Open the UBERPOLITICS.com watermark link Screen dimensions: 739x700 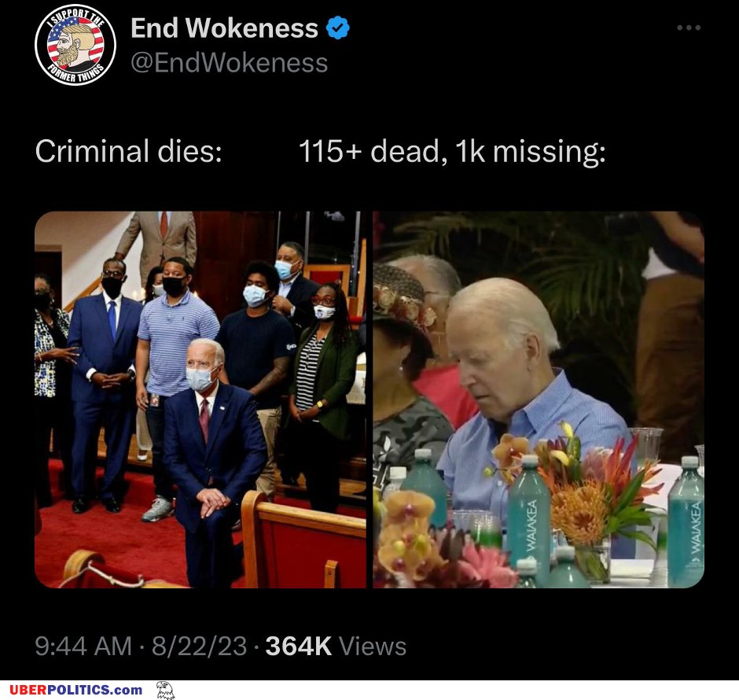(x=76, y=690)
